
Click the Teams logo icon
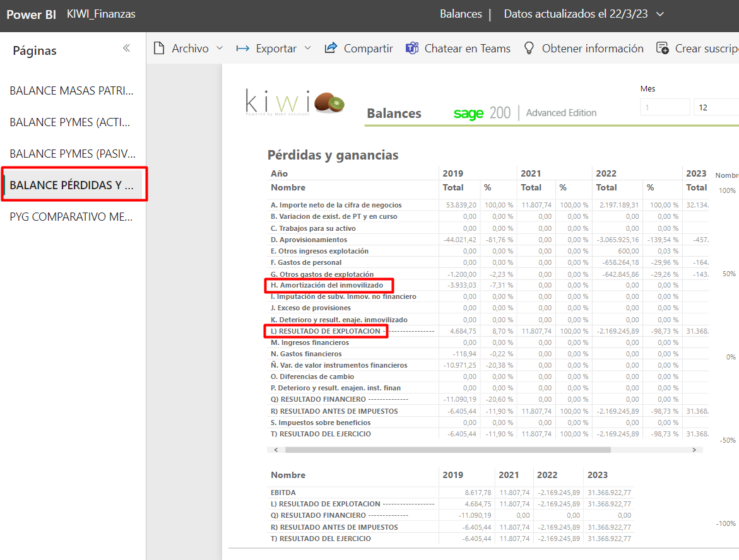(x=412, y=48)
